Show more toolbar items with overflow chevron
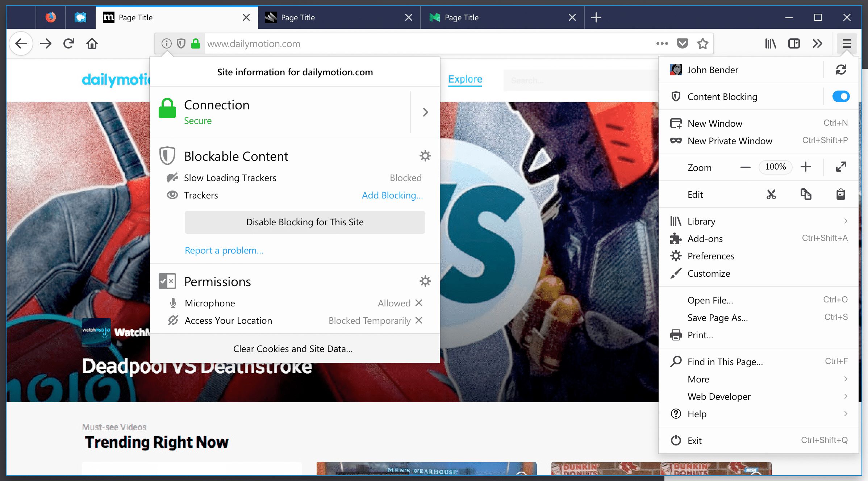 (817, 43)
